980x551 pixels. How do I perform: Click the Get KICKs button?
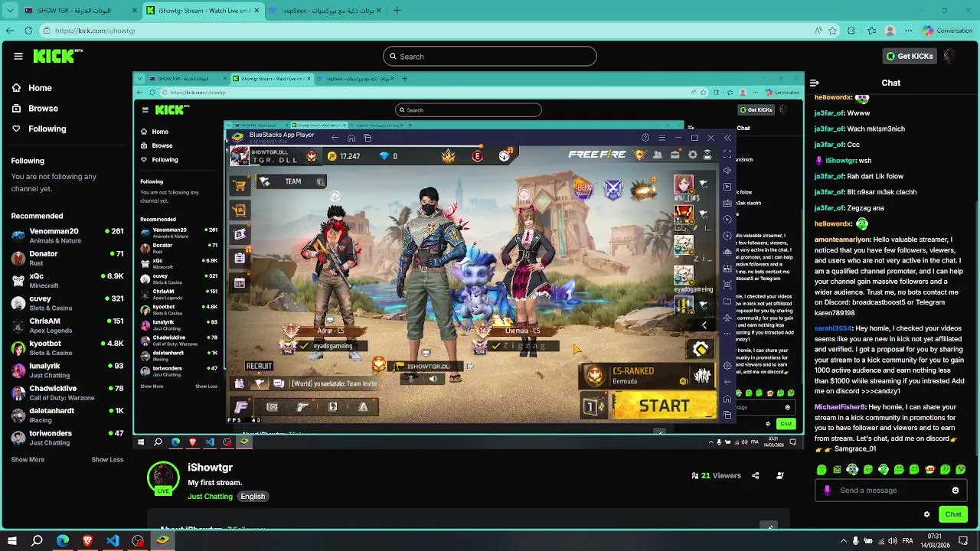tap(910, 56)
